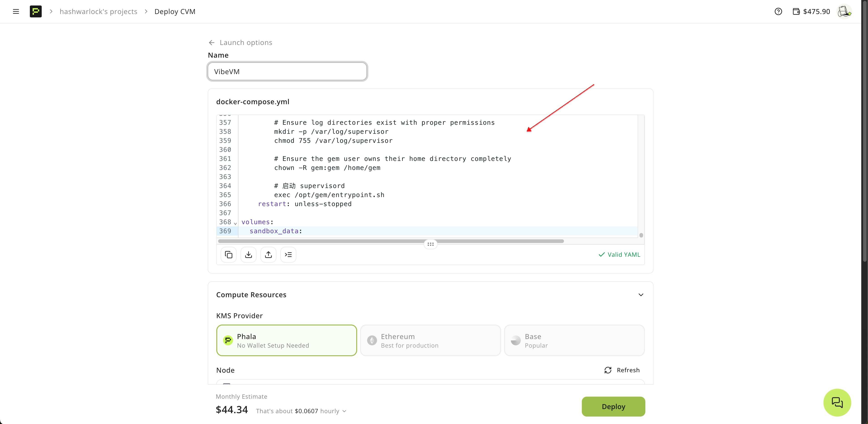Select Ethereum KMS provider
Viewport: 868px width, 424px height.
[430, 340]
